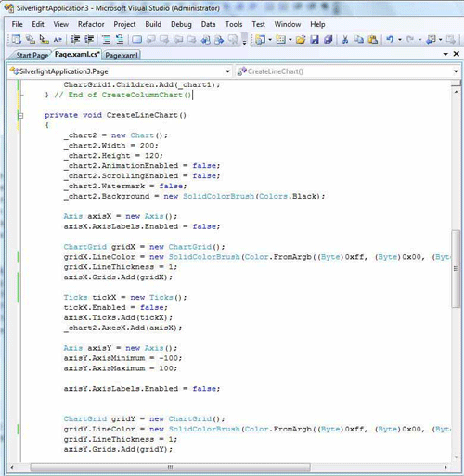Select the Page.xaml.cs tab
Screen dimensions: 464x476
[77, 54]
